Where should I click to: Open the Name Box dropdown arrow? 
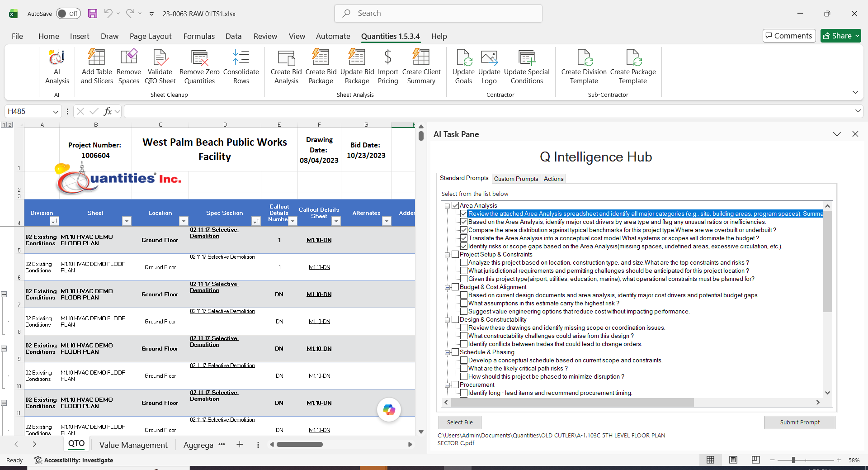pos(56,111)
